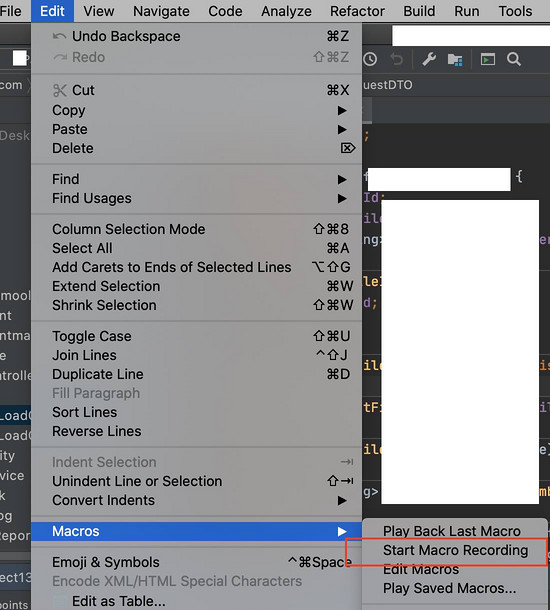Choose Select All
550x610 pixels.
pyautogui.click(x=196, y=248)
